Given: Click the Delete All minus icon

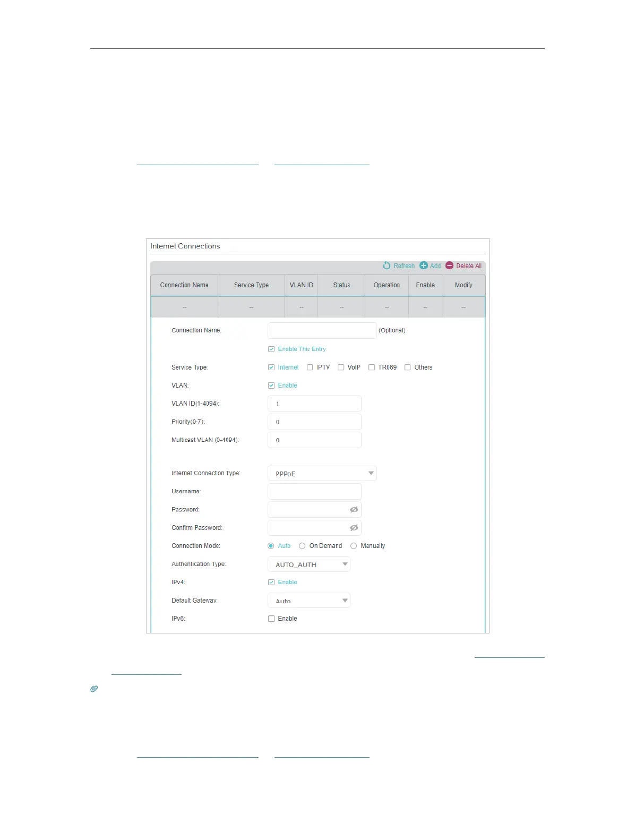Looking at the screenshot, I should [x=450, y=265].
